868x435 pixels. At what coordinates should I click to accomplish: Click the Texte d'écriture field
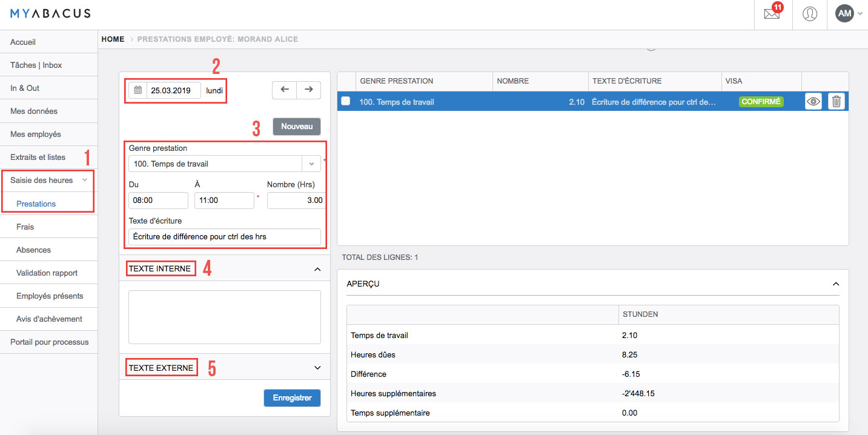(x=225, y=236)
